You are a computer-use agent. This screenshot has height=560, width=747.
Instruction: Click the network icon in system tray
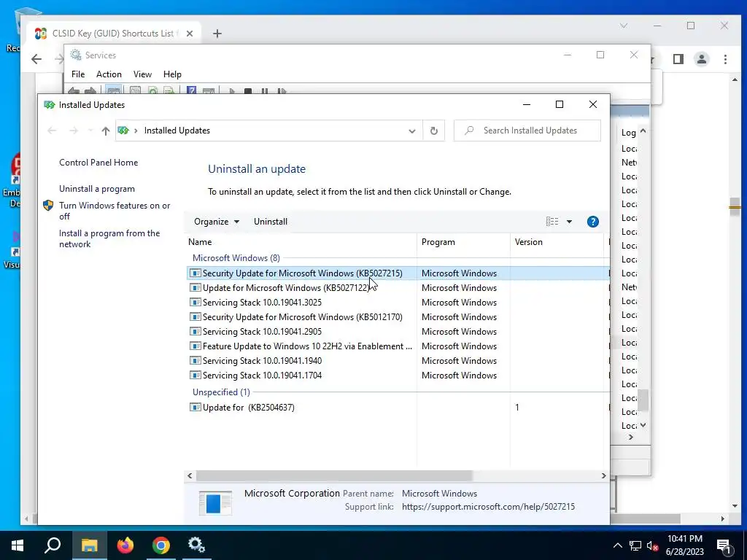click(635, 545)
